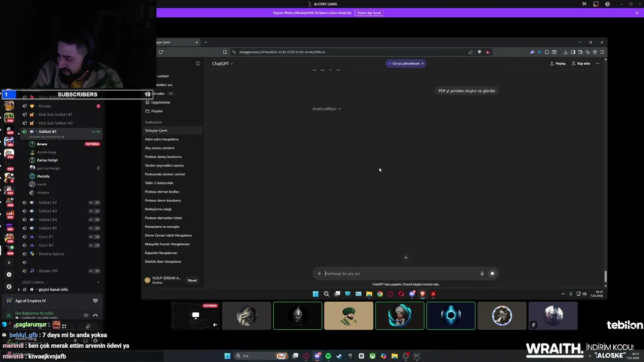Add a Discord server with plus icon
644x362 pixels.
point(9,275)
